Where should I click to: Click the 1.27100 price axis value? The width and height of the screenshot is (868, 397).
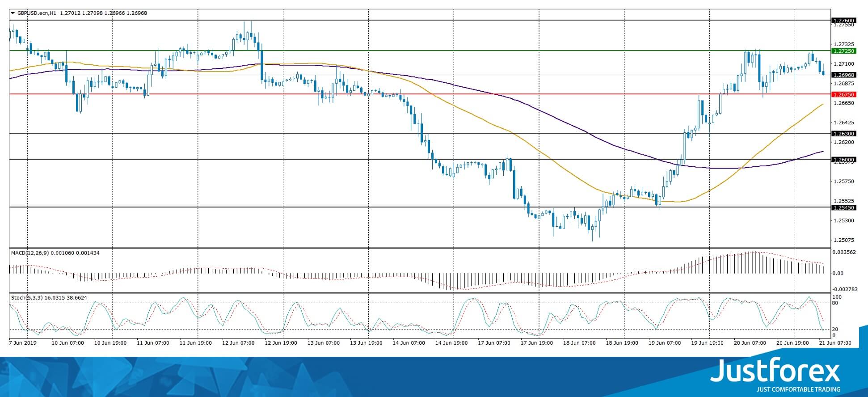(844, 64)
